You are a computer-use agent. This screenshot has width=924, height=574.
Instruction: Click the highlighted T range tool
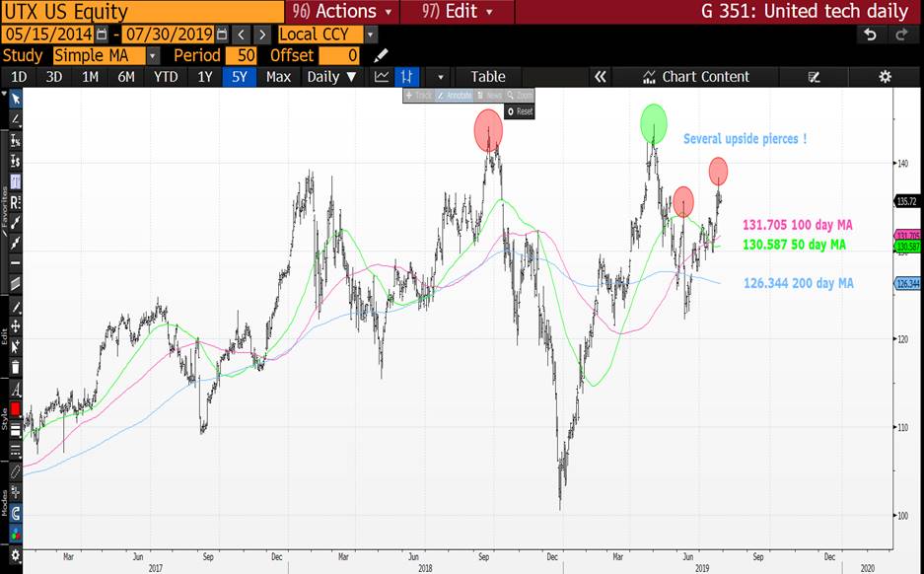[x=16, y=181]
